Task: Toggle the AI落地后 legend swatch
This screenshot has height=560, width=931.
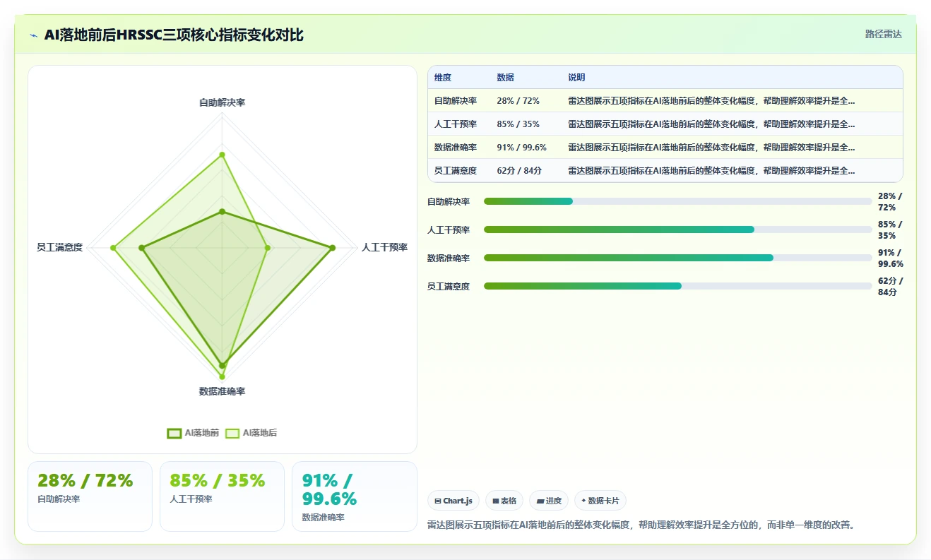Action: coord(232,433)
